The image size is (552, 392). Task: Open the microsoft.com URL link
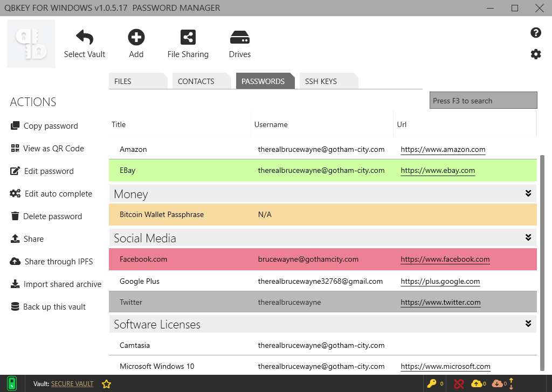coord(445,366)
